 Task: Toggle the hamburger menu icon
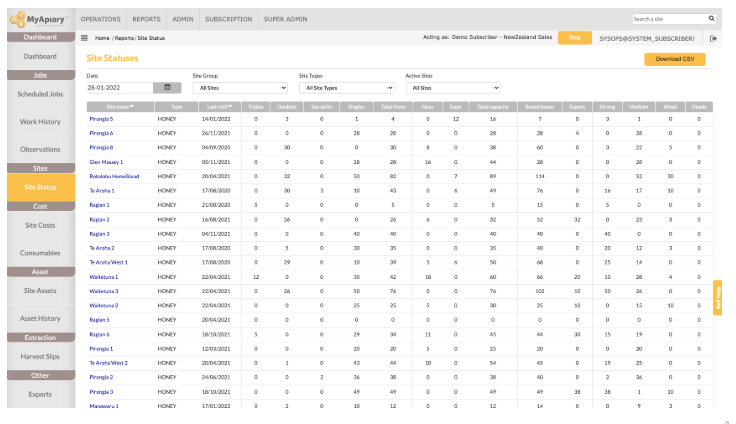coord(86,38)
